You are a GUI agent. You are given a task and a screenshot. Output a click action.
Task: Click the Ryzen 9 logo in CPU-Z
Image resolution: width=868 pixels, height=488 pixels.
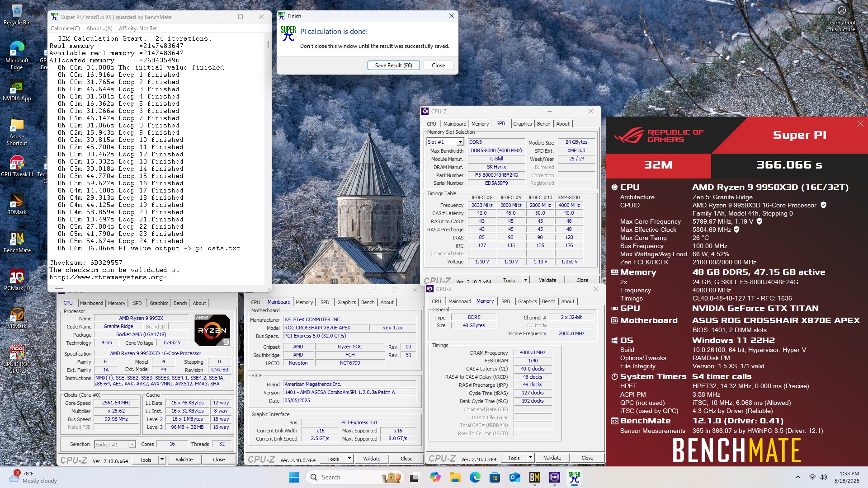tap(212, 330)
